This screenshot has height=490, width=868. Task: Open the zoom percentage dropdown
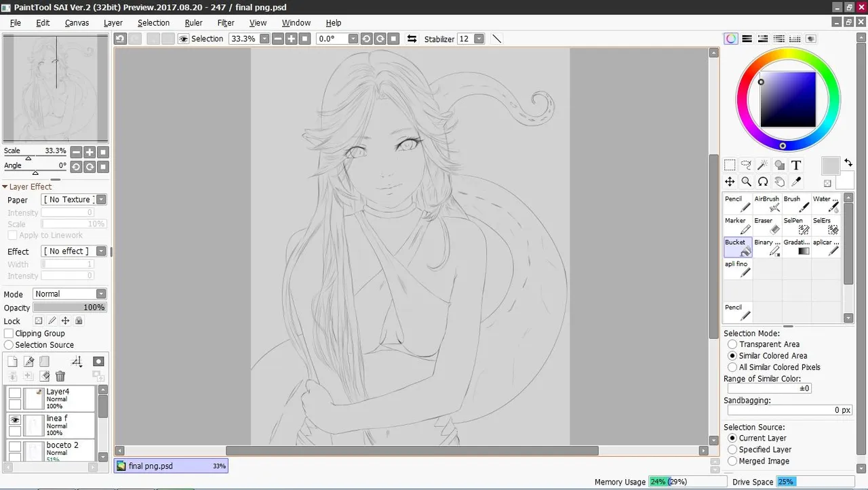point(264,39)
